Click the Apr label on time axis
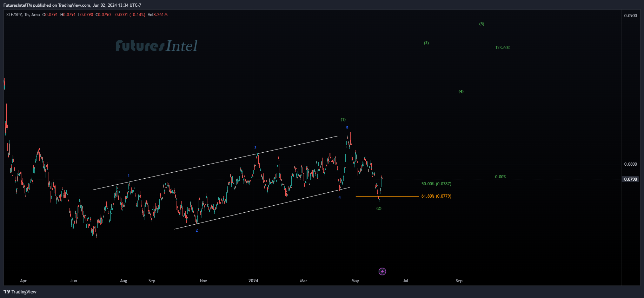Viewport: 644px width, 298px height. coord(23,281)
